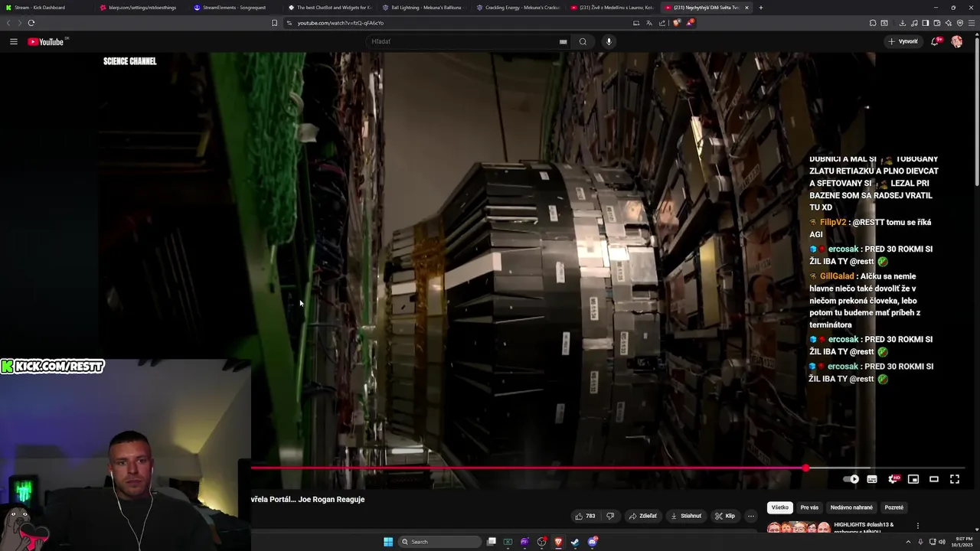Open the media control music note icon
Screen dimensions: 980x551
913,23
